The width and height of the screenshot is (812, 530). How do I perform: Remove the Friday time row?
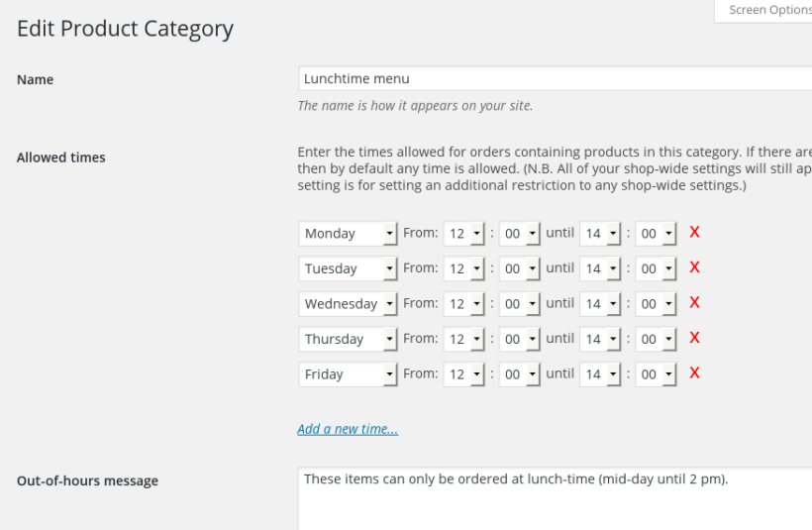pyautogui.click(x=694, y=373)
